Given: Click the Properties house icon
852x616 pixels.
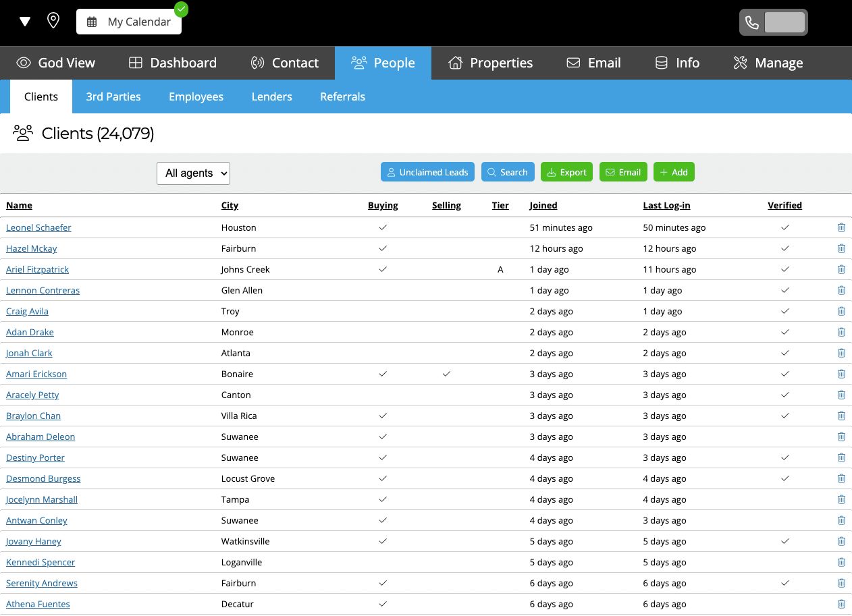Looking at the screenshot, I should [x=456, y=63].
